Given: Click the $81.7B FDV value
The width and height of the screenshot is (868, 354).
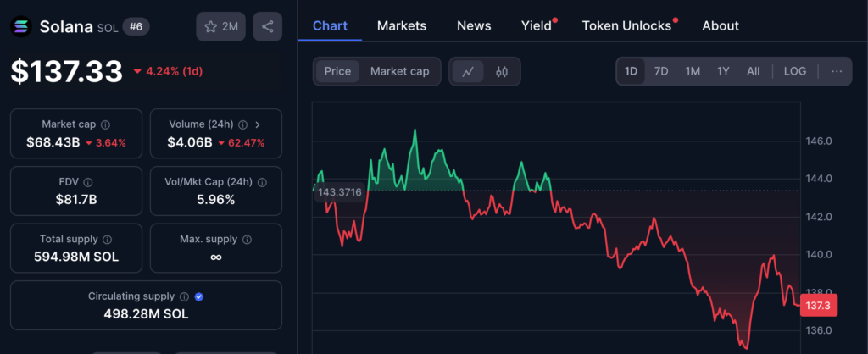Looking at the screenshot, I should pos(76,200).
